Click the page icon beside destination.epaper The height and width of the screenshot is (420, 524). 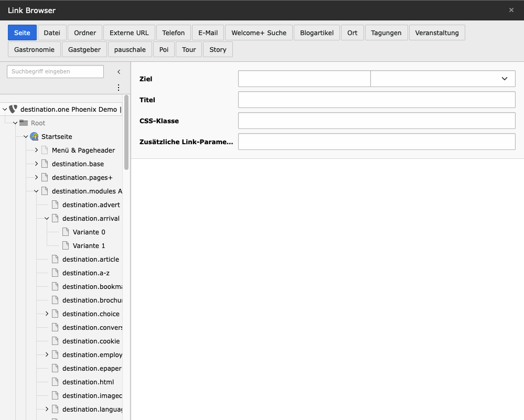(55, 368)
